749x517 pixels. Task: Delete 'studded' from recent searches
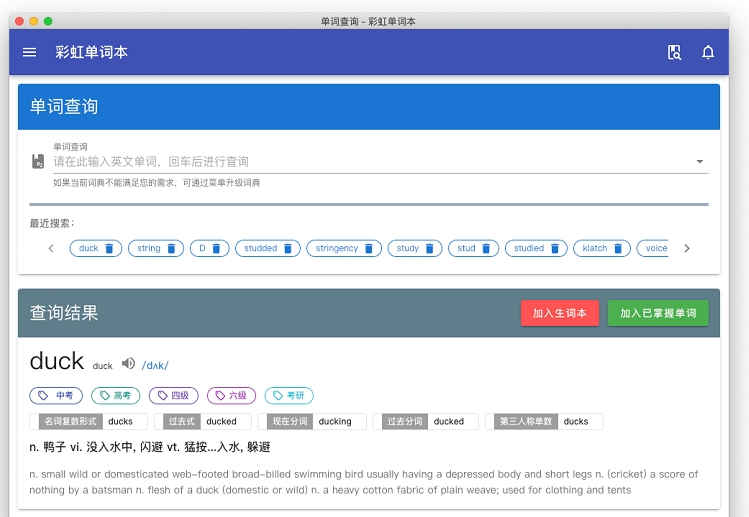click(x=288, y=248)
